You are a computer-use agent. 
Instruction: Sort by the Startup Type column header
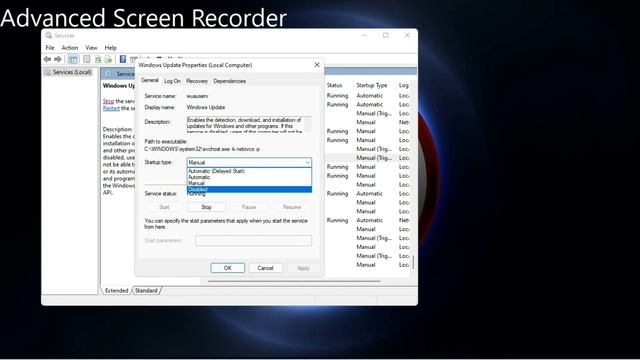pos(371,85)
